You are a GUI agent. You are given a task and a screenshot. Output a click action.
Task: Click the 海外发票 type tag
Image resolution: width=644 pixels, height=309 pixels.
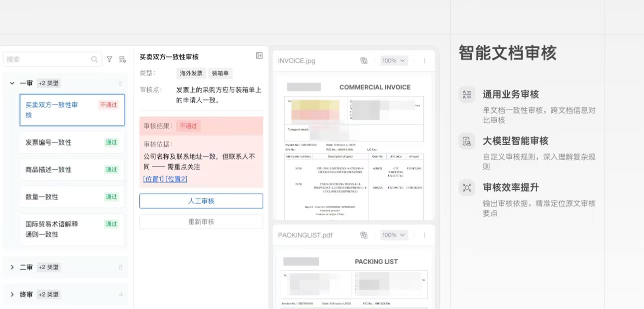tap(191, 73)
